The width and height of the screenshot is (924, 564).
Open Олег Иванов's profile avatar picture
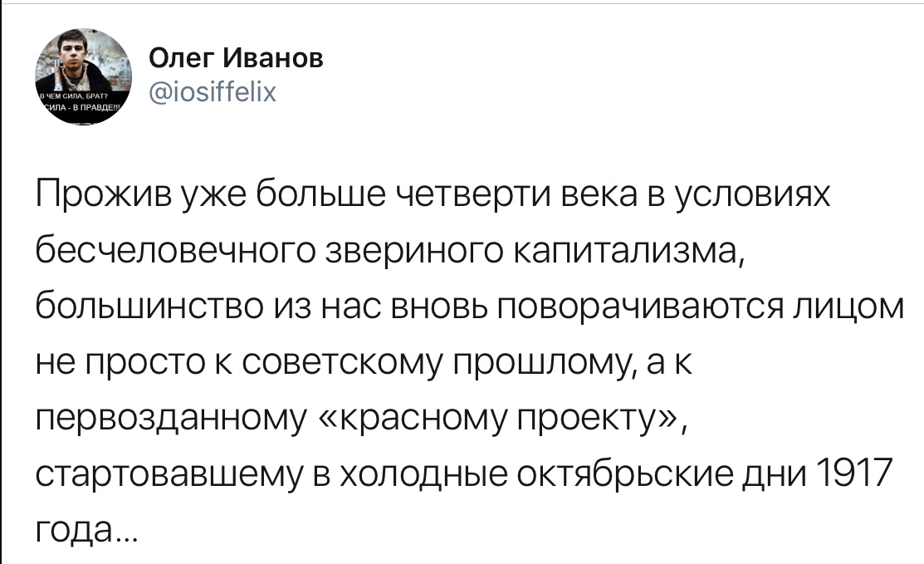pos(84,76)
